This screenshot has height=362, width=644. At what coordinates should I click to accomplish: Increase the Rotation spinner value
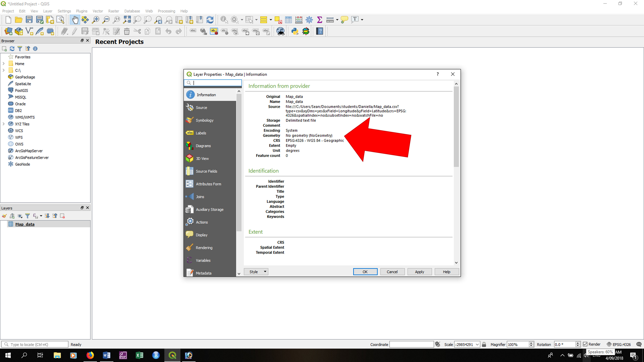[x=578, y=343]
